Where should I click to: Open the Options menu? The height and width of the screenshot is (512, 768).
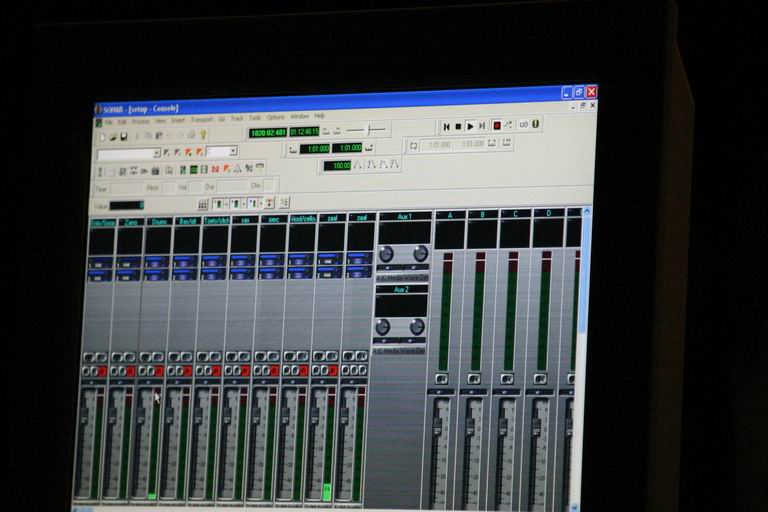click(x=275, y=117)
